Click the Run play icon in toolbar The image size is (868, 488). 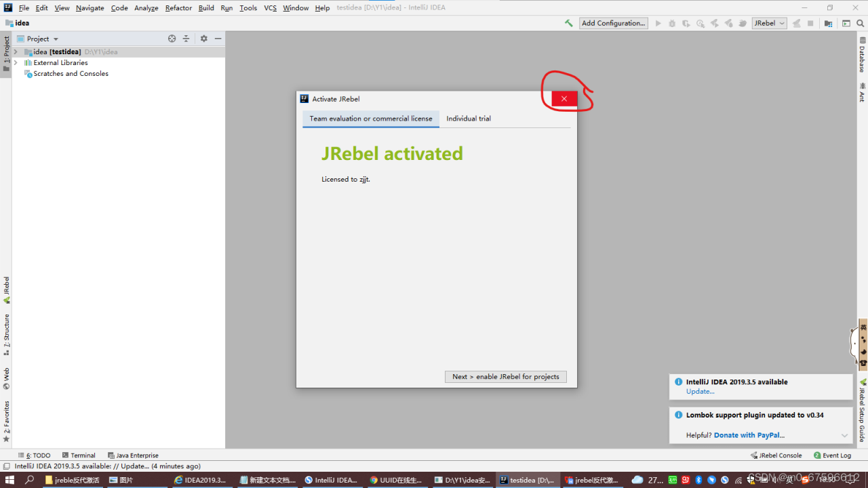pos(658,23)
